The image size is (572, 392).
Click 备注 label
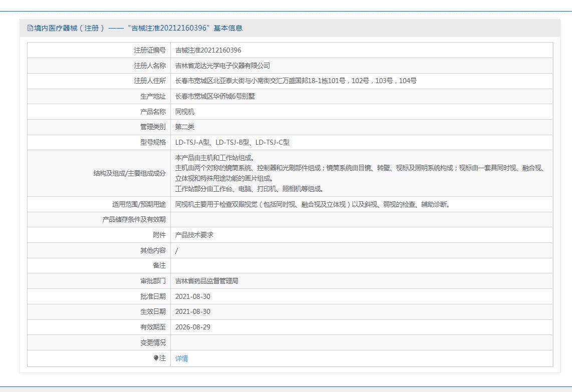(159, 266)
